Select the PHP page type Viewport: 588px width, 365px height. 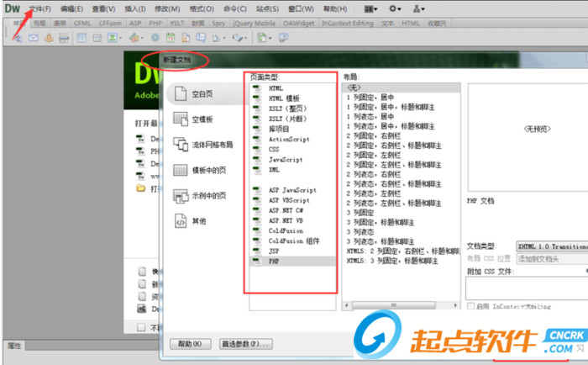coord(292,262)
